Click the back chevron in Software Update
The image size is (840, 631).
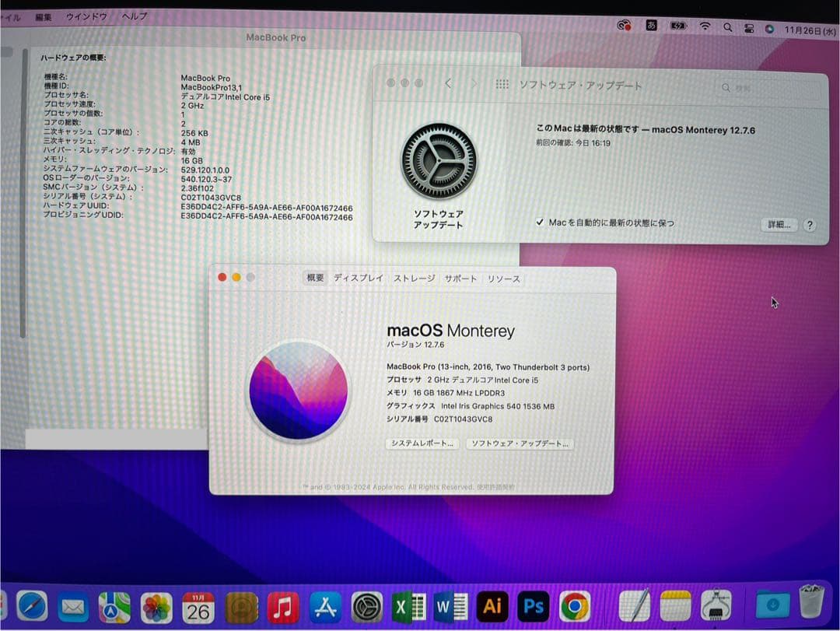[449, 84]
